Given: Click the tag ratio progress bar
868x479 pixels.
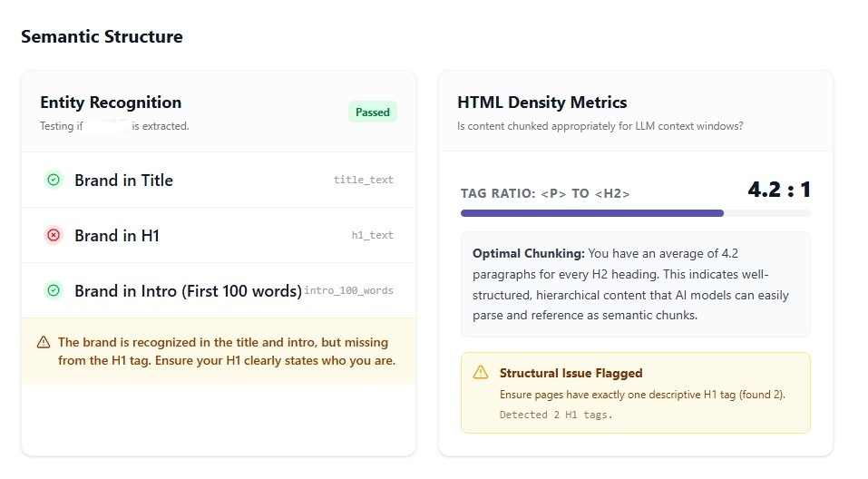Looking at the screenshot, I should 636,213.
